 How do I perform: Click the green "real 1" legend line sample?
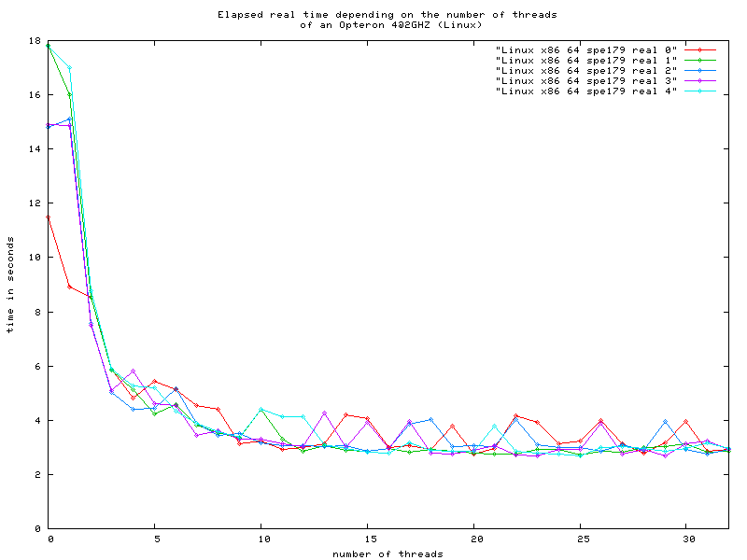click(x=699, y=59)
